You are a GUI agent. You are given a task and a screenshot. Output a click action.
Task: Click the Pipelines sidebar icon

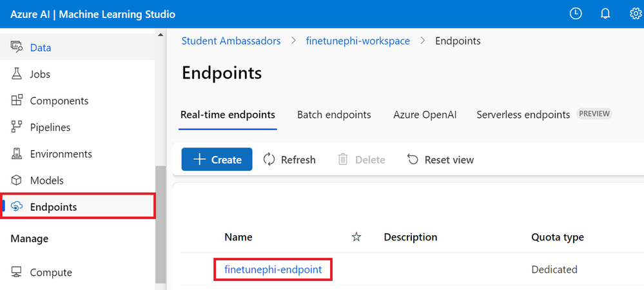(17, 128)
